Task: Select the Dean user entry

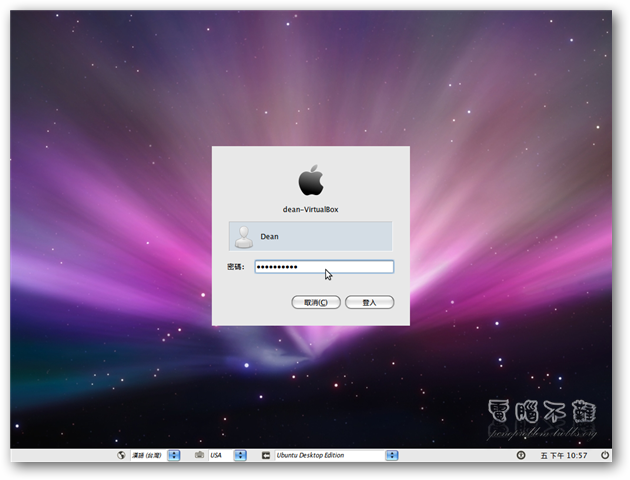Action: tap(311, 236)
